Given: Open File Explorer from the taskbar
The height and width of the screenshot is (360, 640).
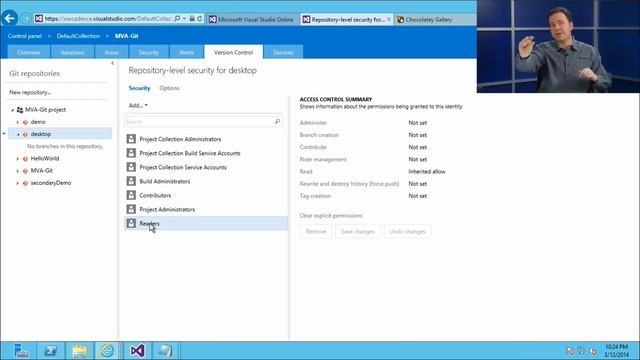Looking at the screenshot, I should point(80,351).
